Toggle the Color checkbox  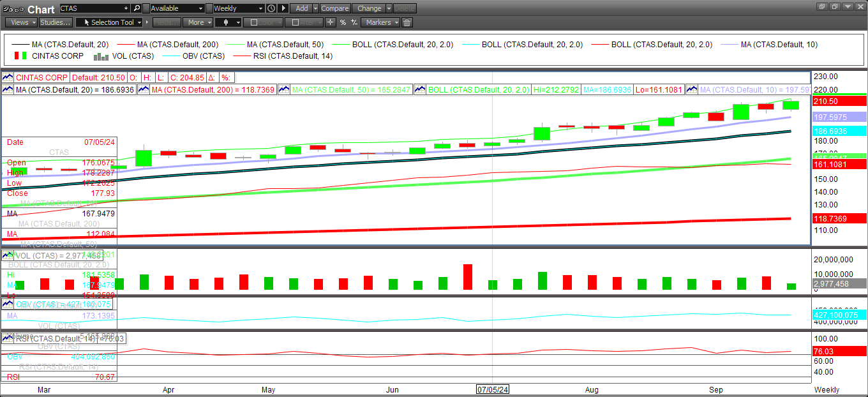pyautogui.click(x=253, y=22)
